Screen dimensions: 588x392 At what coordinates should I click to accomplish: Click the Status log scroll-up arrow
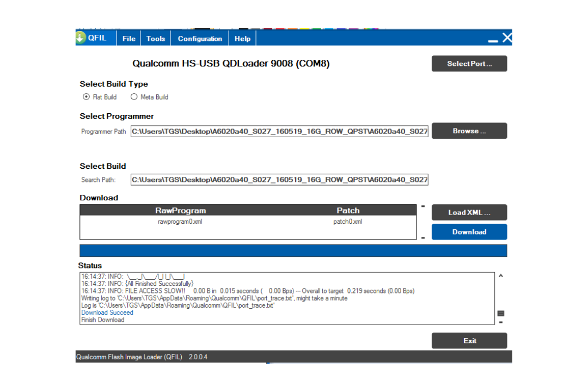(501, 275)
